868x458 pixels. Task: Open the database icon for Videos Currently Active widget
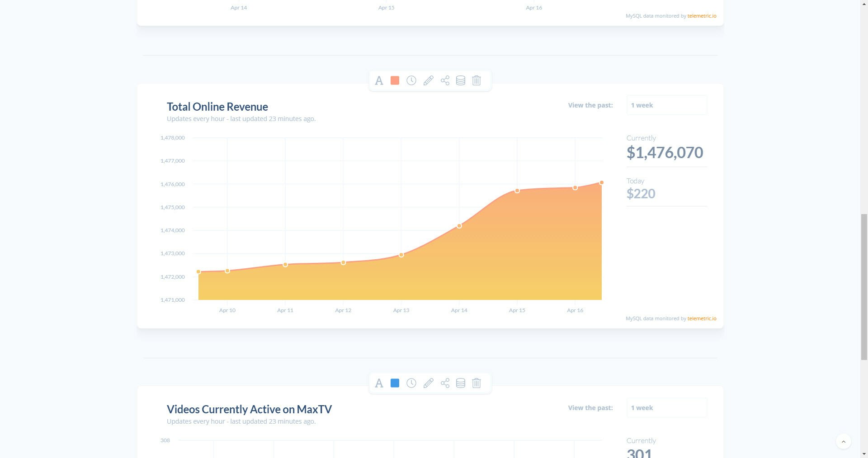[461, 383]
